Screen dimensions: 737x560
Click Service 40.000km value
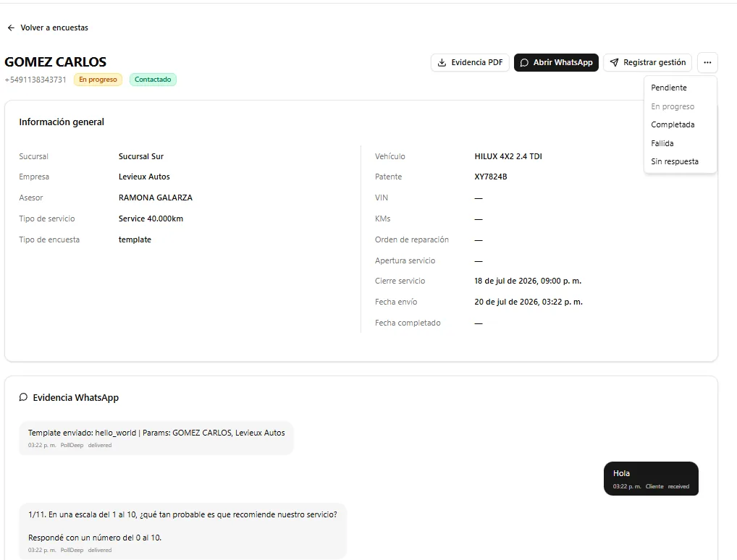(151, 219)
